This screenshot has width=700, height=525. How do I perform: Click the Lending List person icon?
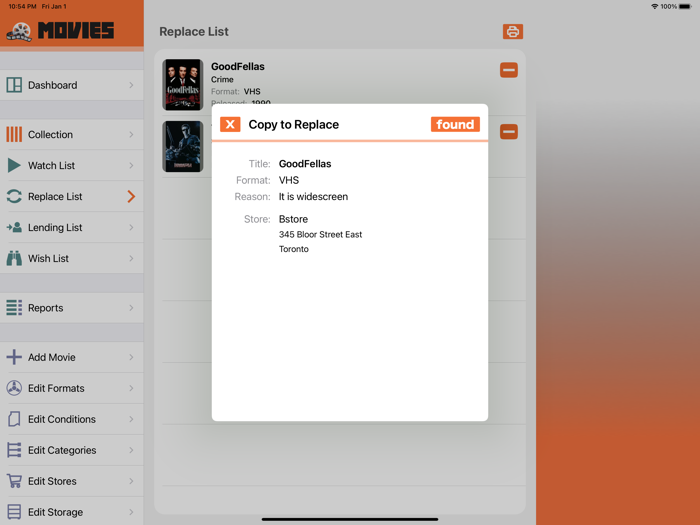pos(14,227)
